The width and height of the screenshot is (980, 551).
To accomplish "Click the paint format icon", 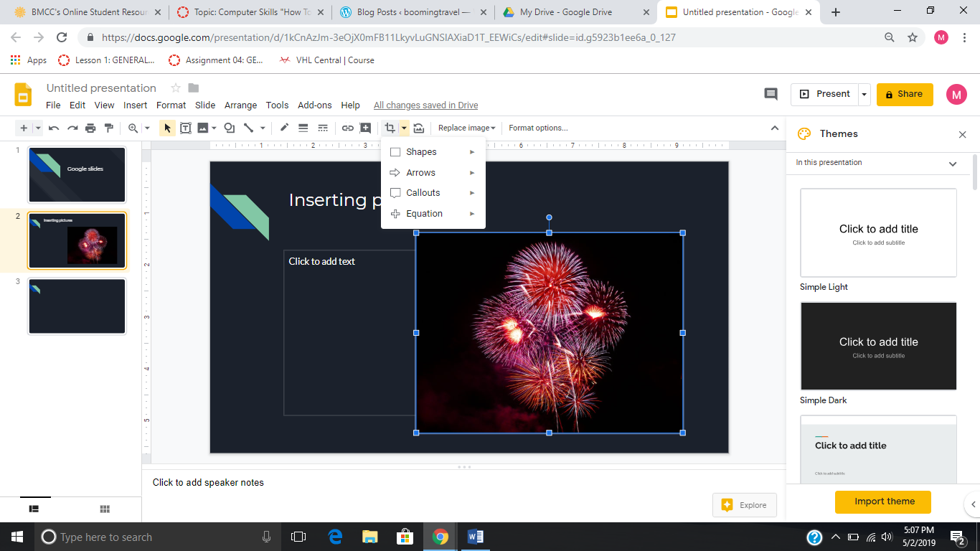I will [109, 128].
